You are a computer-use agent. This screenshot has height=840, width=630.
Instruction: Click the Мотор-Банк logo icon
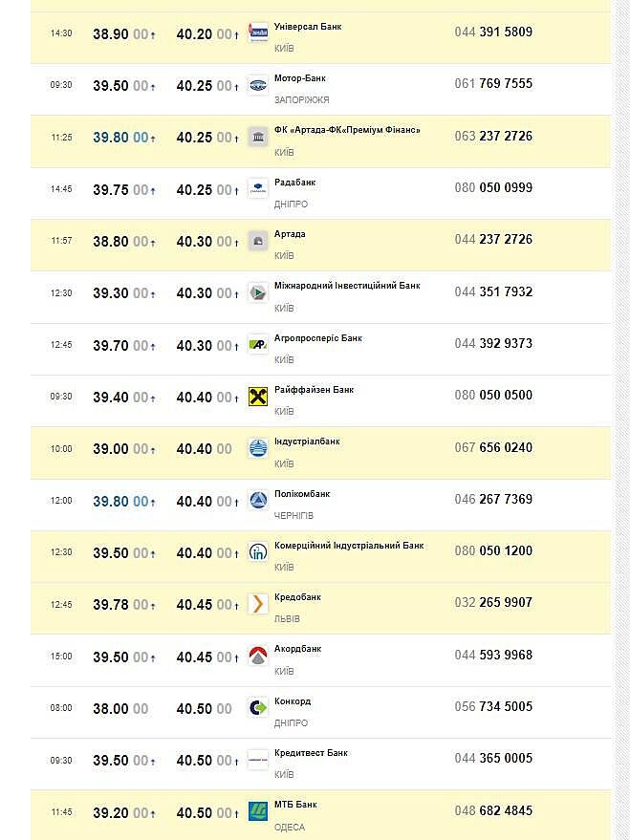258,85
